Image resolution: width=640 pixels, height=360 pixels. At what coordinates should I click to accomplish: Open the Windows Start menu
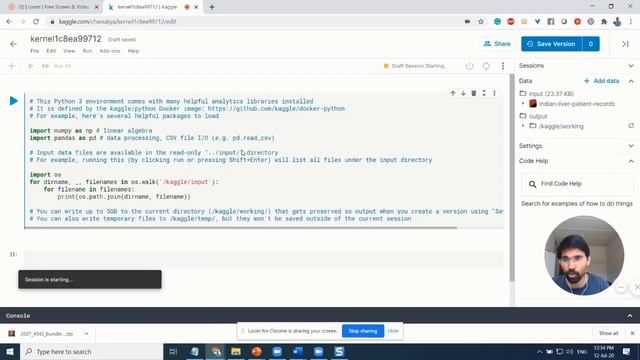10,351
